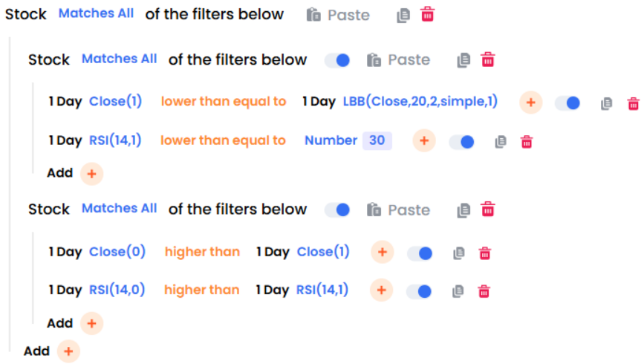
Task: Click Paste in the top-level group
Action: coord(338,15)
